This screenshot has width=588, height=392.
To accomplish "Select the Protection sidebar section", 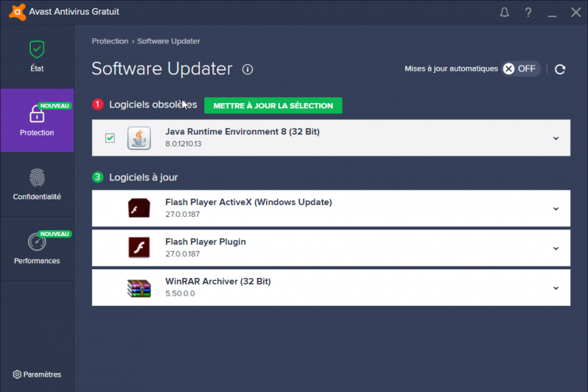I will [x=37, y=121].
